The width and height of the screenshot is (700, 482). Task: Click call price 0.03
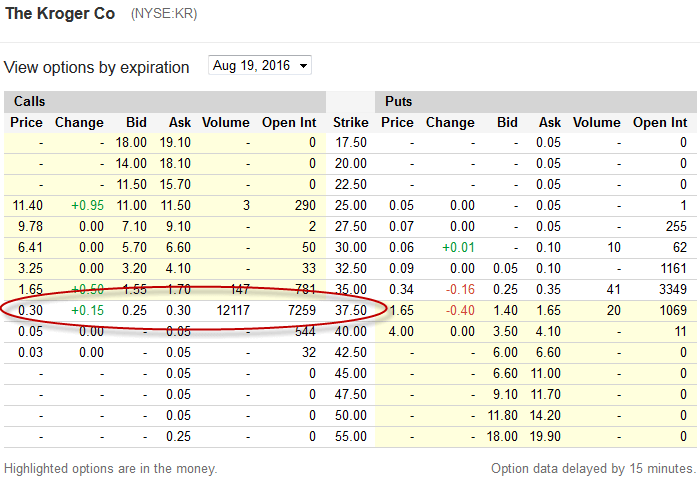click(30, 352)
